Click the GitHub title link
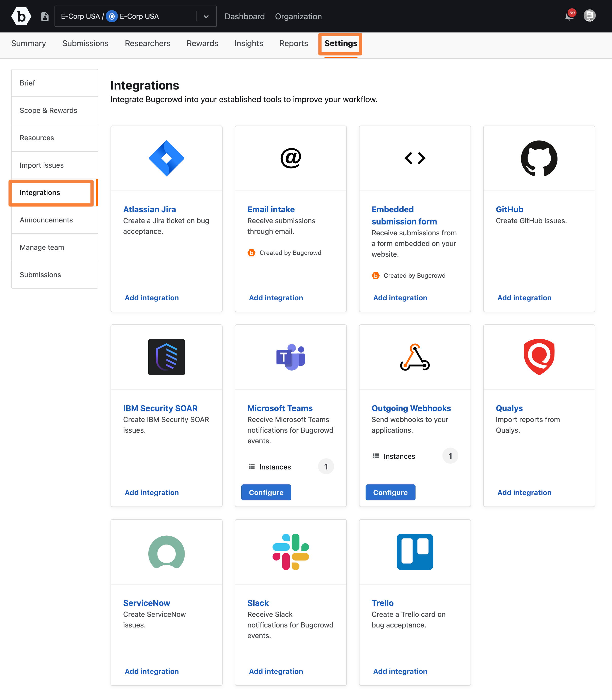The height and width of the screenshot is (700, 612). 509,209
